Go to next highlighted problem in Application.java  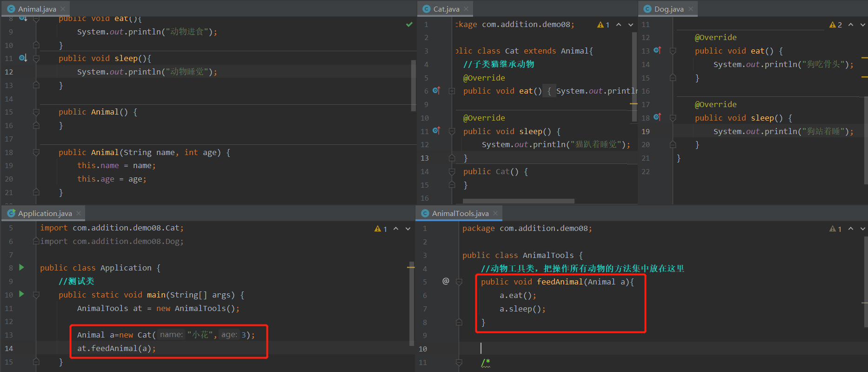408,229
